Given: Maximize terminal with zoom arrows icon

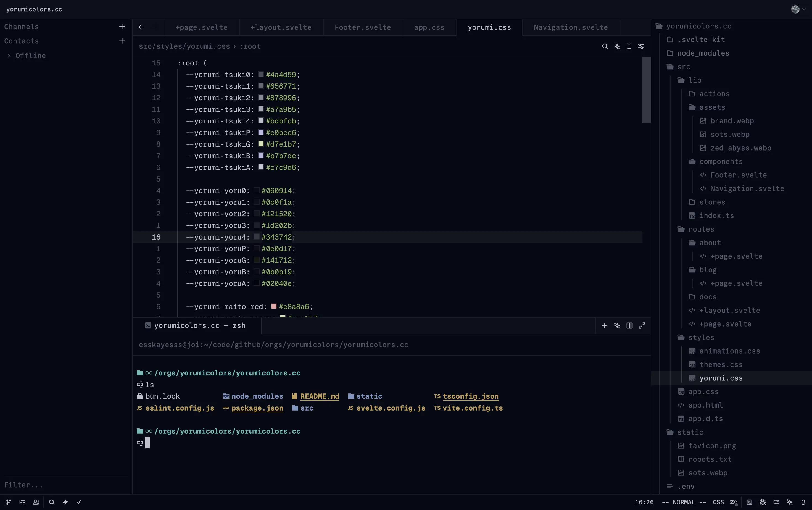Looking at the screenshot, I should (642, 325).
